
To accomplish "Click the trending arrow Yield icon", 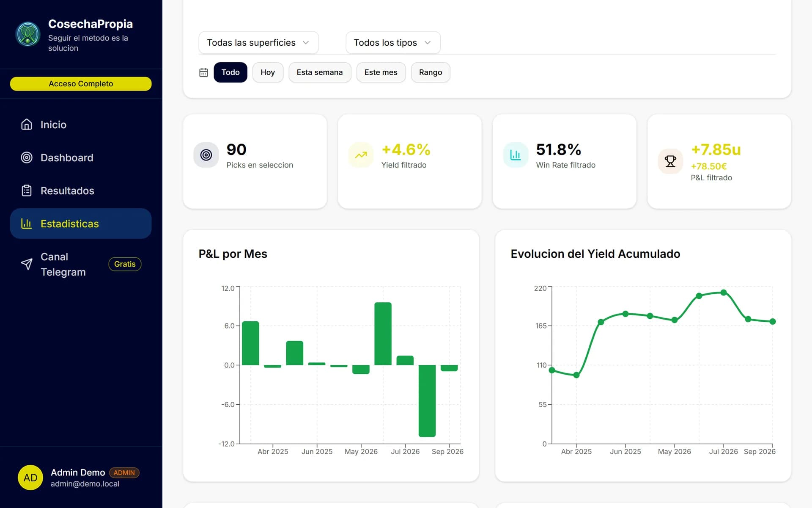I will [x=361, y=155].
